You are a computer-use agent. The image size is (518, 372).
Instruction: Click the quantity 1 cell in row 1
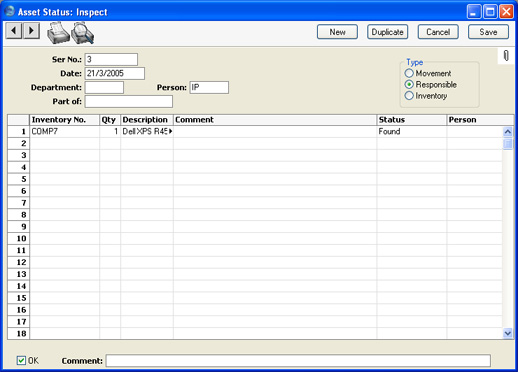pyautogui.click(x=110, y=131)
